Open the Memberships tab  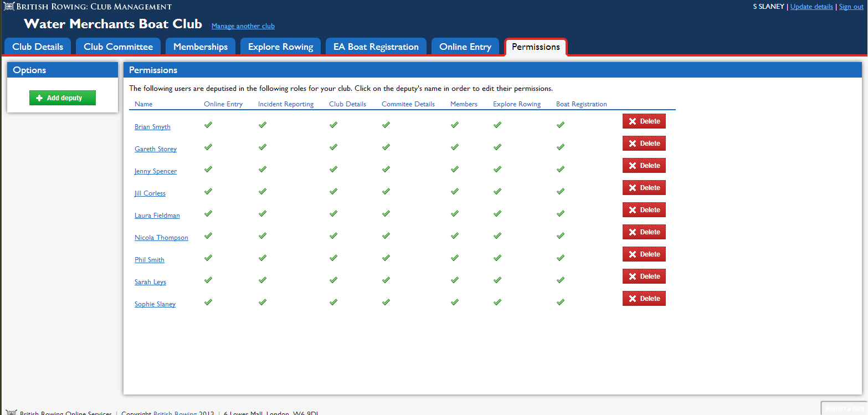pos(201,47)
